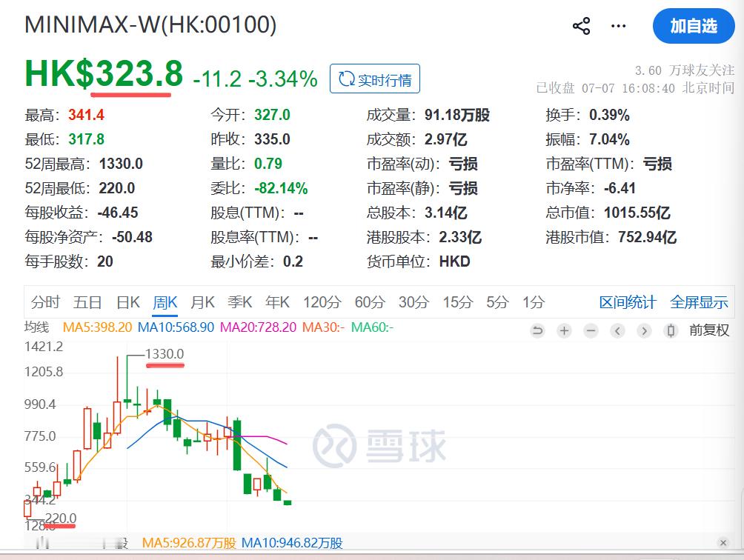Click the 每股净资产 value -50.48
This screenshot has height=560, width=744.
tap(132, 237)
